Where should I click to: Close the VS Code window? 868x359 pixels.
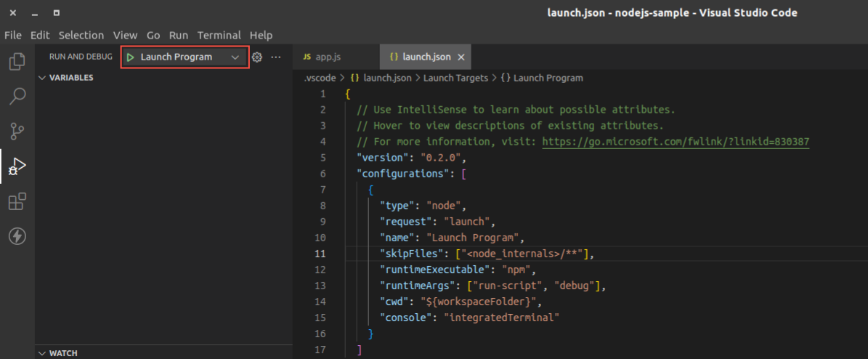[13, 13]
